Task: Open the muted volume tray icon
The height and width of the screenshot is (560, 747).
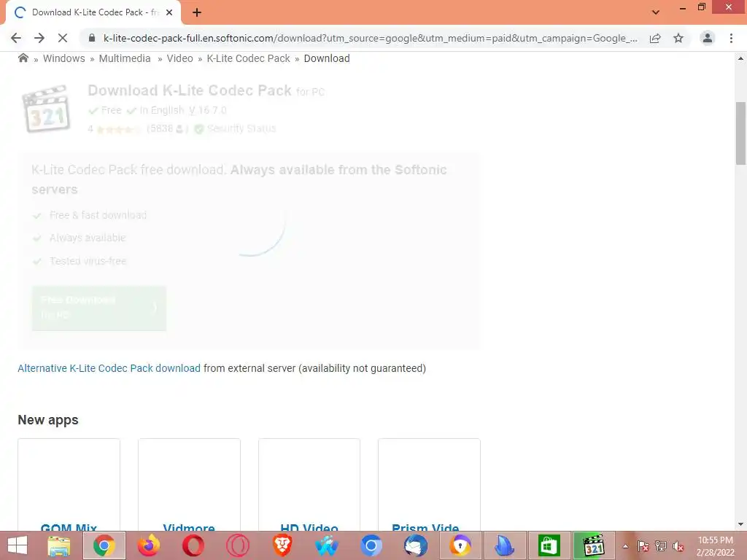Action: click(x=678, y=546)
